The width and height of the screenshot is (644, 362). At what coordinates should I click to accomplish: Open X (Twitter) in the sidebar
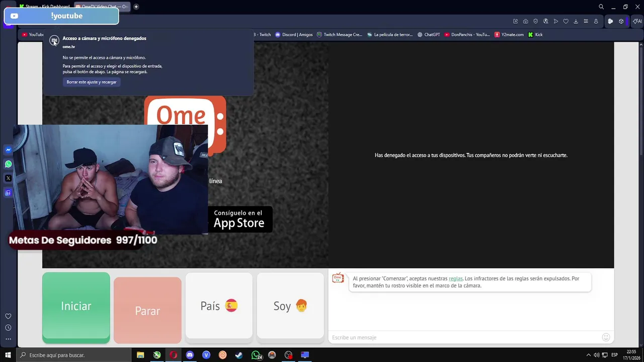[x=8, y=178]
